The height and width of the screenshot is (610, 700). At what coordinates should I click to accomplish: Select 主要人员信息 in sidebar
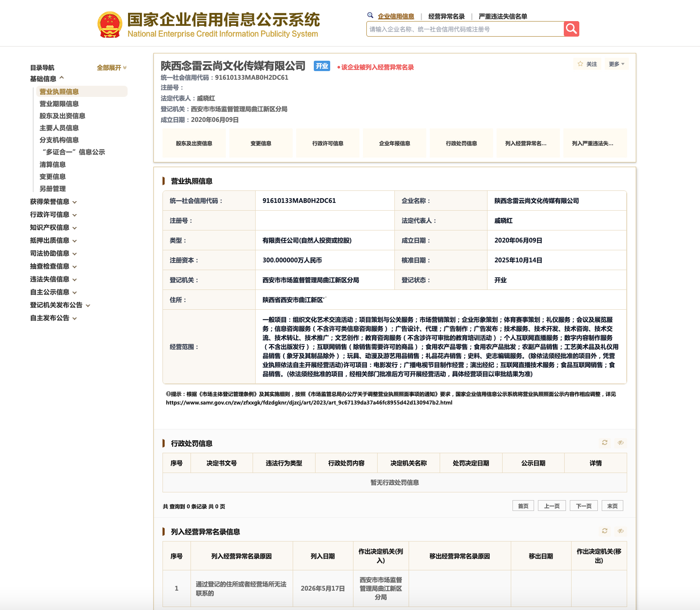[x=59, y=128]
